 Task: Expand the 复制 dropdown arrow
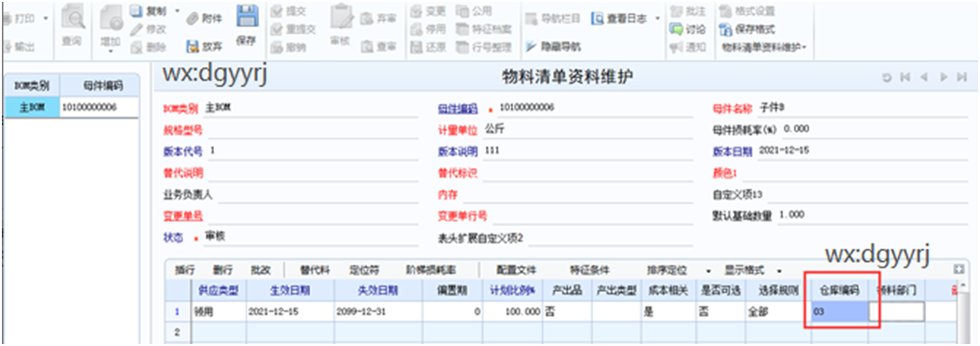pyautogui.click(x=177, y=10)
